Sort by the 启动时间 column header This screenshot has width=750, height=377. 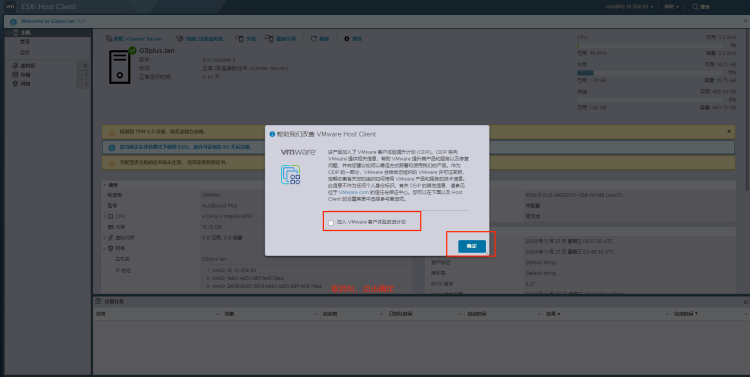point(477,314)
